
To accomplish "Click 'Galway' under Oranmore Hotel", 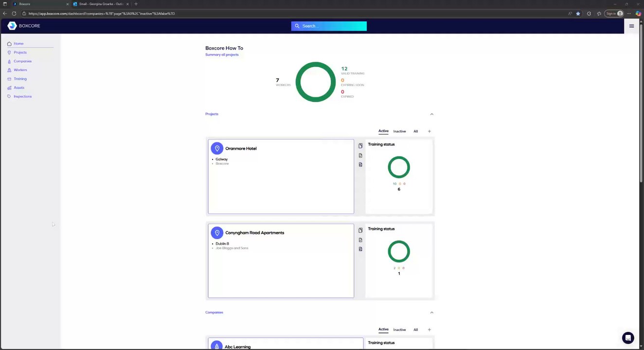I will click(221, 159).
